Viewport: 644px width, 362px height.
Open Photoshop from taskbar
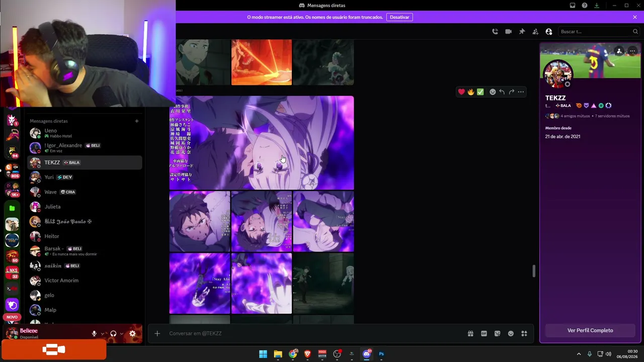381,354
